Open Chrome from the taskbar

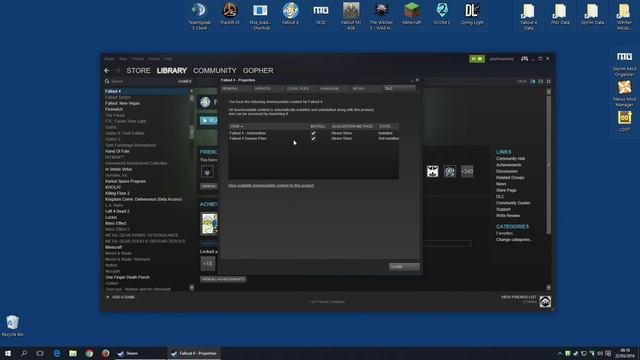pos(89,353)
